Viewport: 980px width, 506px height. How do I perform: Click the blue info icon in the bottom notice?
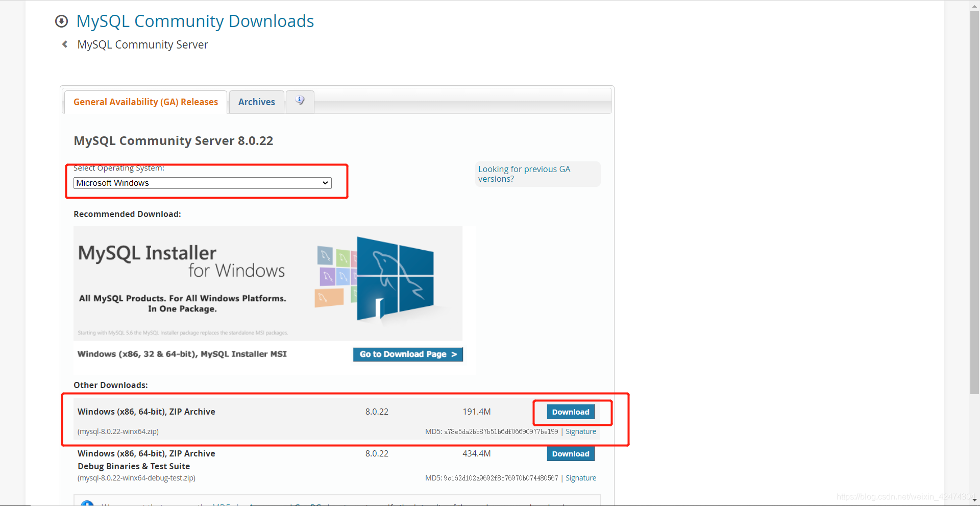coord(87,503)
